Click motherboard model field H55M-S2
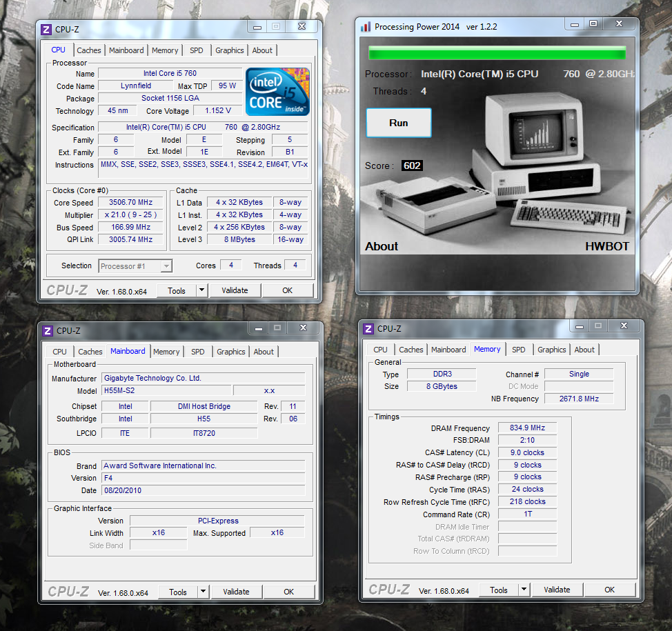The width and height of the screenshot is (672, 631). click(167, 391)
